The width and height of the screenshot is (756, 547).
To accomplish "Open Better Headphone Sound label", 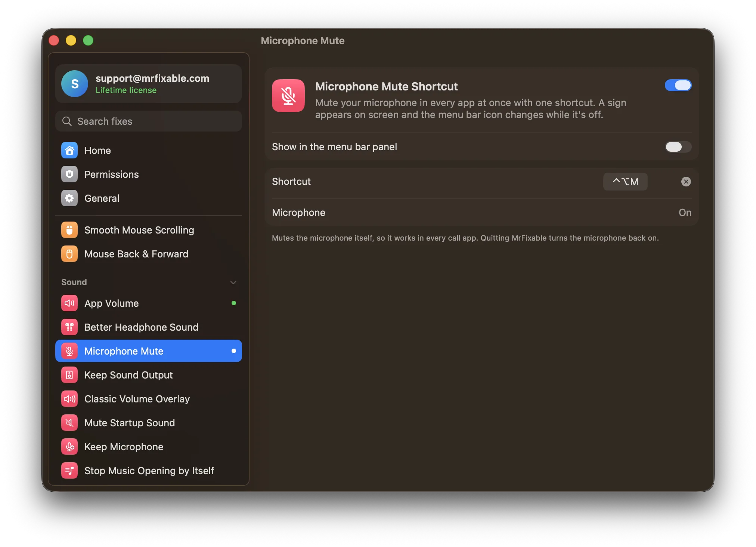I will (141, 327).
